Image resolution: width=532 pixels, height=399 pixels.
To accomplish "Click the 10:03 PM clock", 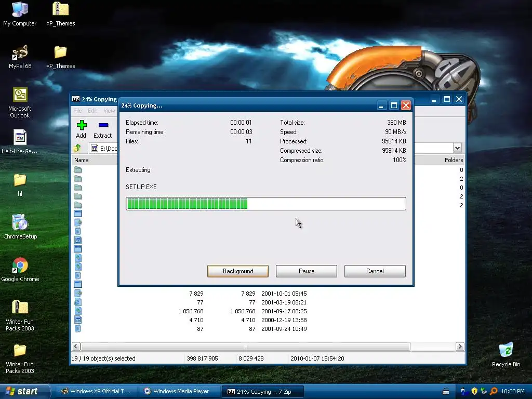I will [x=513, y=391].
